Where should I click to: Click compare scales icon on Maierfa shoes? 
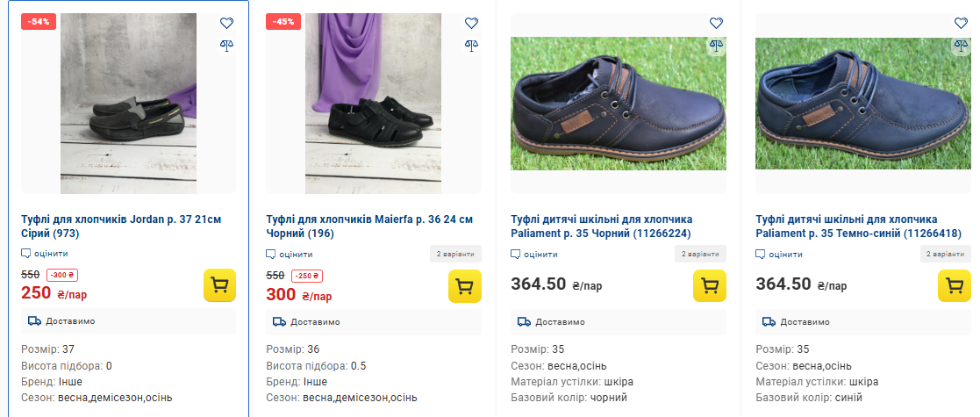pos(471,44)
